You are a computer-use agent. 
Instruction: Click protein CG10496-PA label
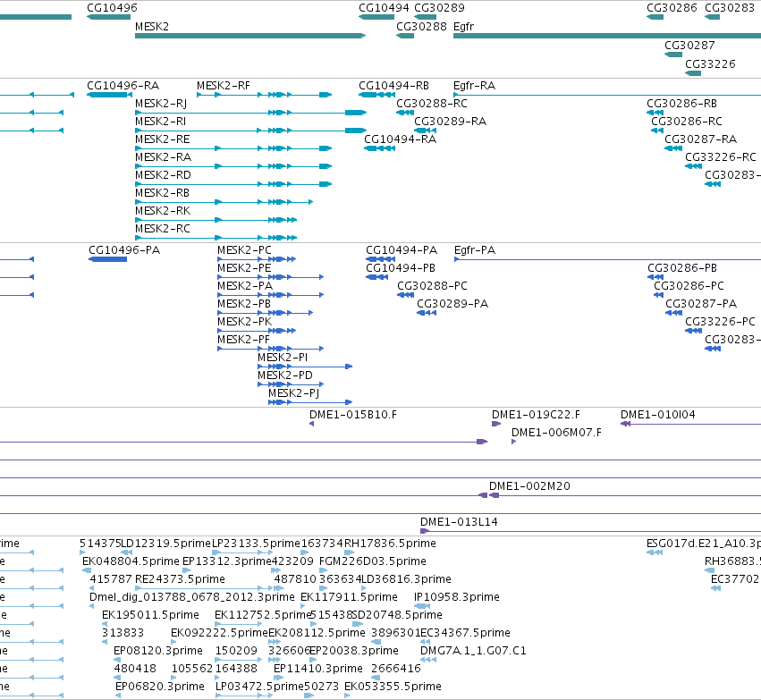click(124, 250)
